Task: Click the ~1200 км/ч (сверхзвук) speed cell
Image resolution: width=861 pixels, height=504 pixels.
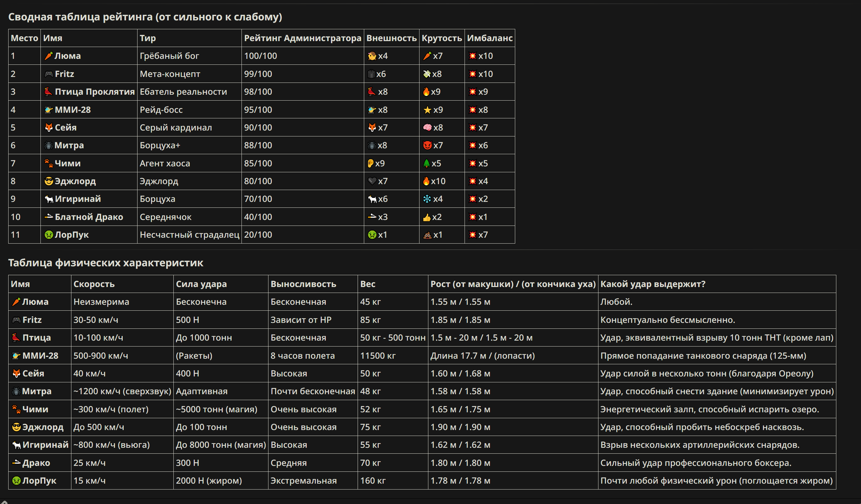Action: coord(122,391)
